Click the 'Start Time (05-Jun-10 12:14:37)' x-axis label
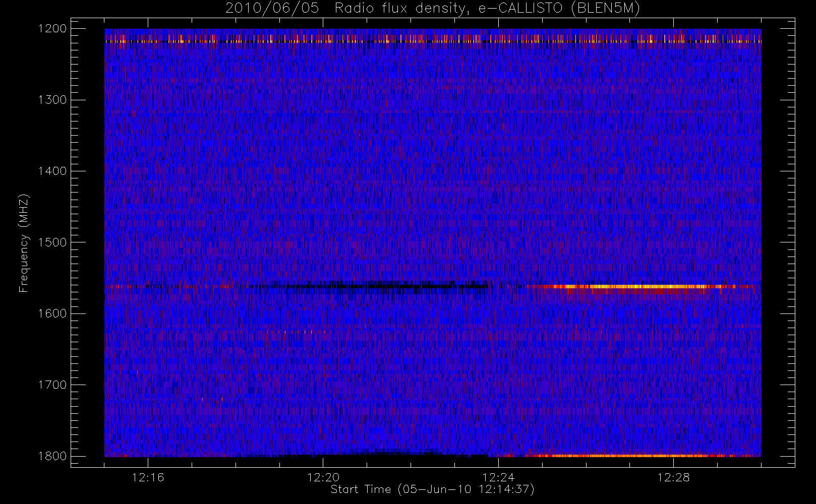Image resolution: width=816 pixels, height=504 pixels. 432,489
